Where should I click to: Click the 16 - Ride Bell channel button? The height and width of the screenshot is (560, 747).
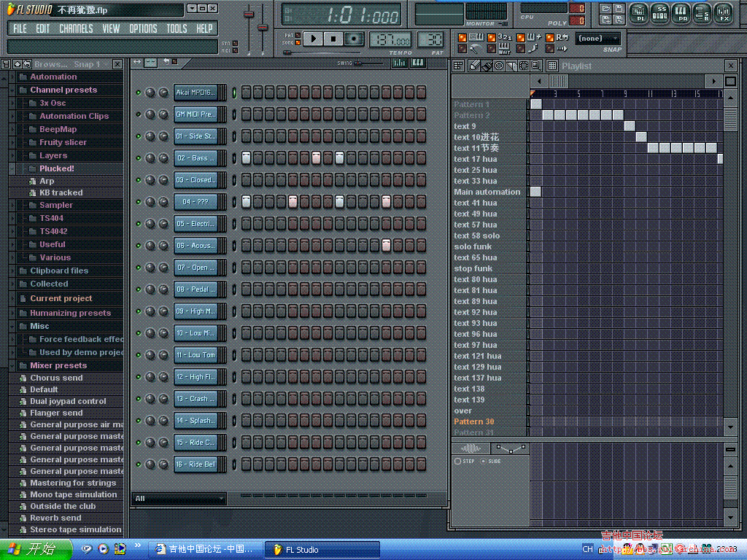click(x=196, y=464)
